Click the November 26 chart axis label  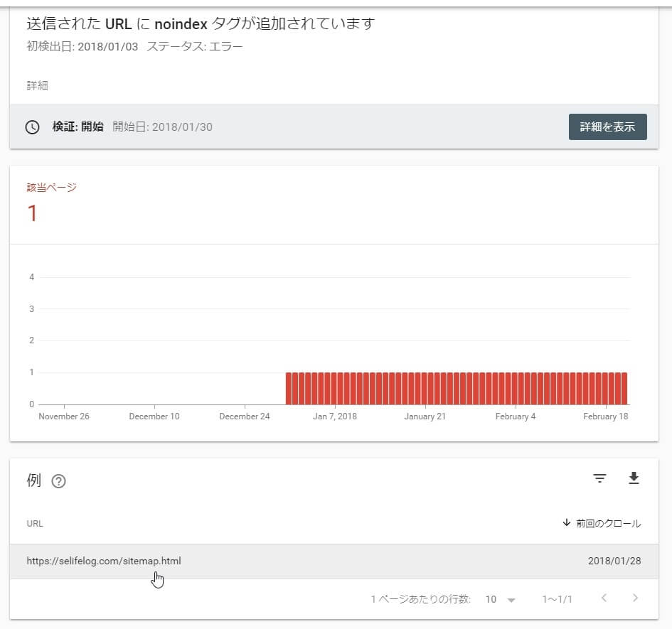point(64,416)
